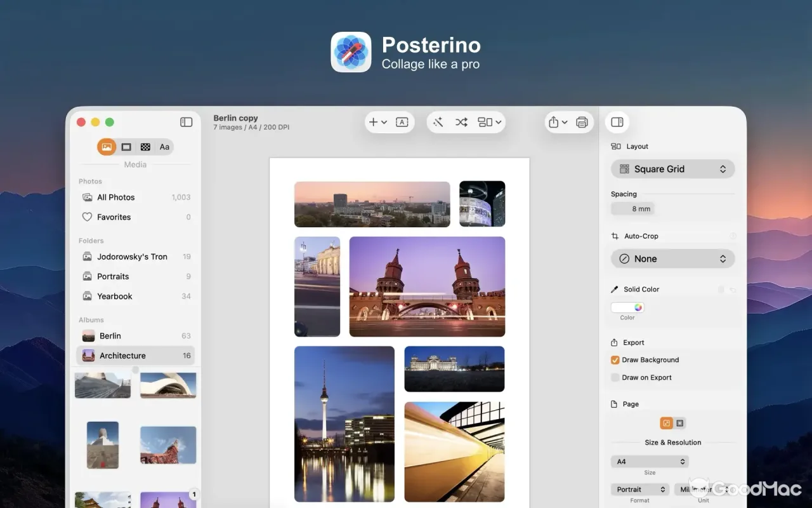Screen dimensions: 812x508
Task: Click the print icon
Action: 582,122
